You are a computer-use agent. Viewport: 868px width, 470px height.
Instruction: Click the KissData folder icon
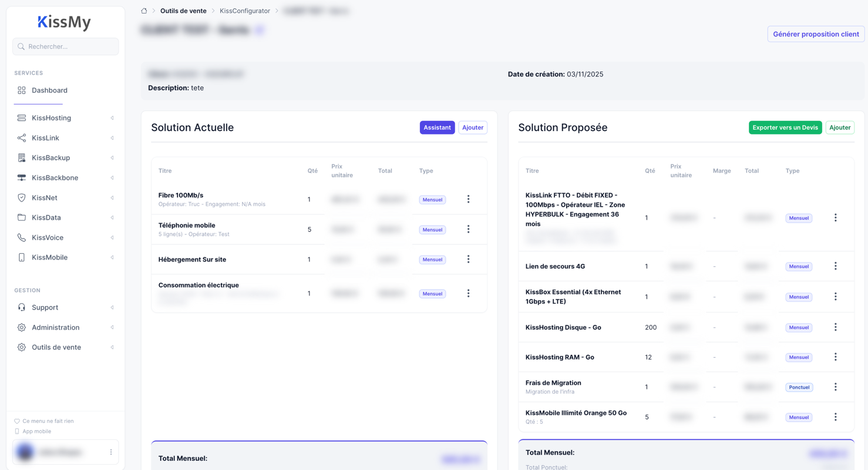[22, 217]
